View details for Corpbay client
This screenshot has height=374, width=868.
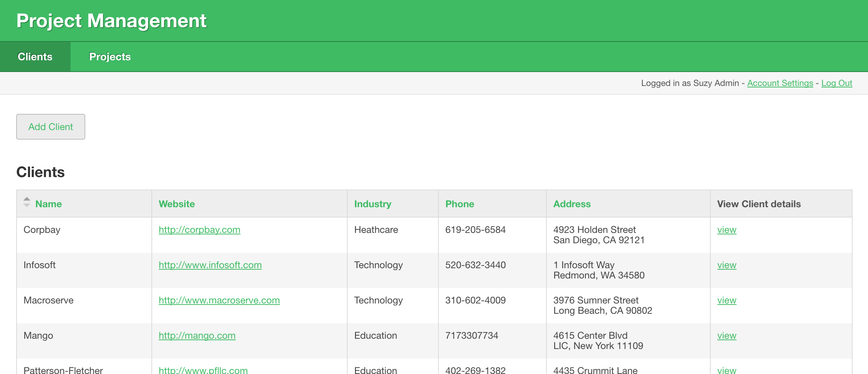(727, 230)
